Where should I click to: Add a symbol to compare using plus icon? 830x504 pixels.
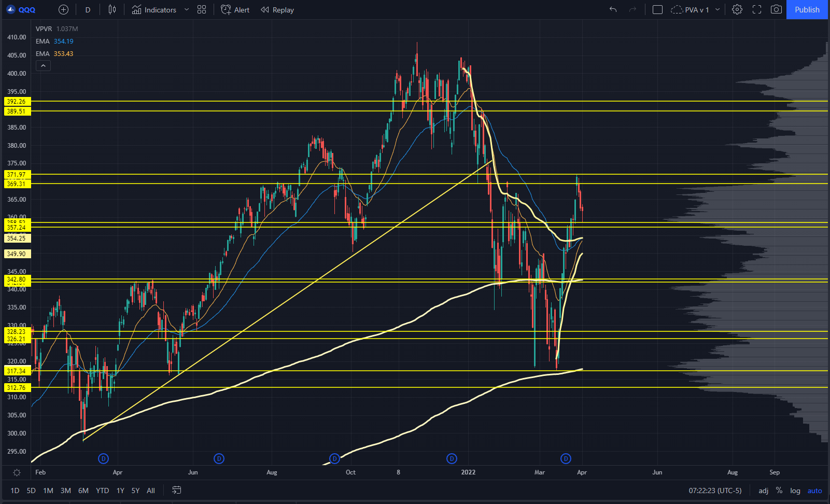pyautogui.click(x=63, y=10)
